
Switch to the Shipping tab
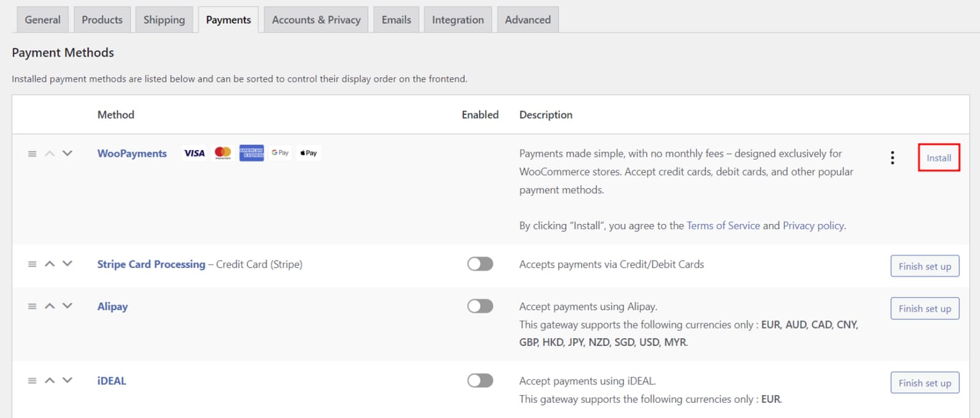tap(164, 19)
